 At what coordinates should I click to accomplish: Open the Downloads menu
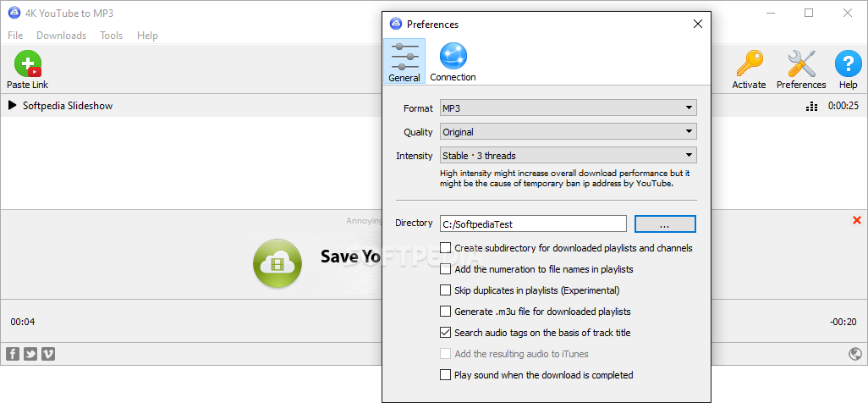(x=61, y=35)
